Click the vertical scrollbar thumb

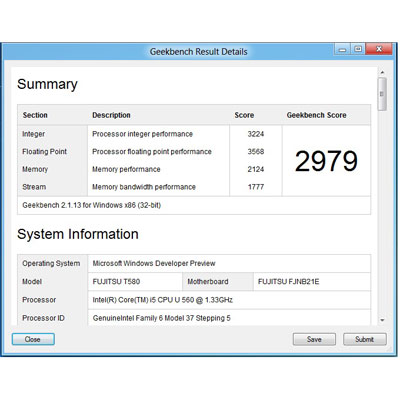tap(382, 94)
